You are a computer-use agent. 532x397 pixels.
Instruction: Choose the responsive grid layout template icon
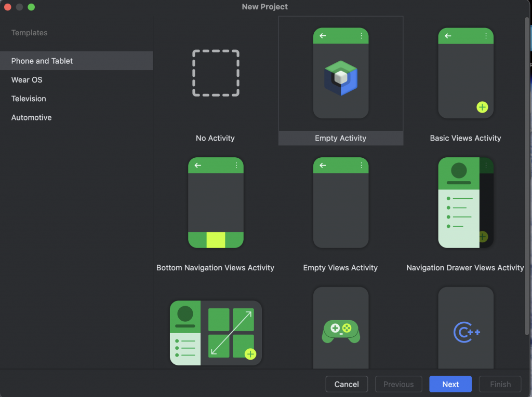point(216,333)
